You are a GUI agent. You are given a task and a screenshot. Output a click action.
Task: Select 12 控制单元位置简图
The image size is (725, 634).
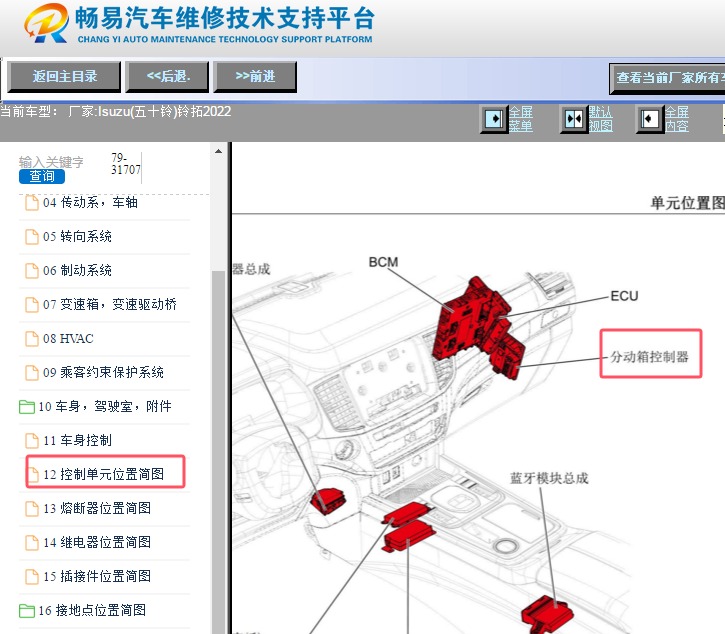click(x=104, y=474)
